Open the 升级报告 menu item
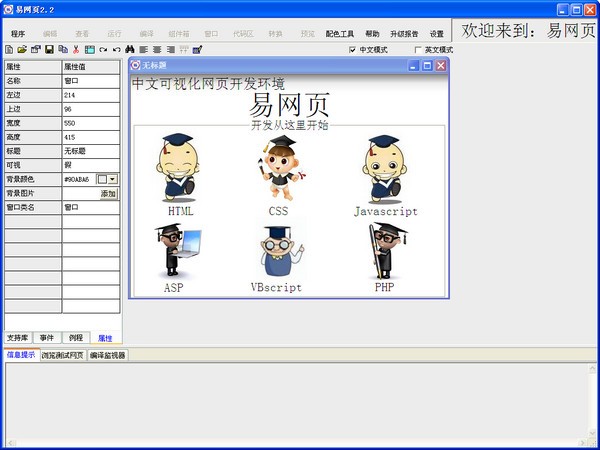 (405, 33)
